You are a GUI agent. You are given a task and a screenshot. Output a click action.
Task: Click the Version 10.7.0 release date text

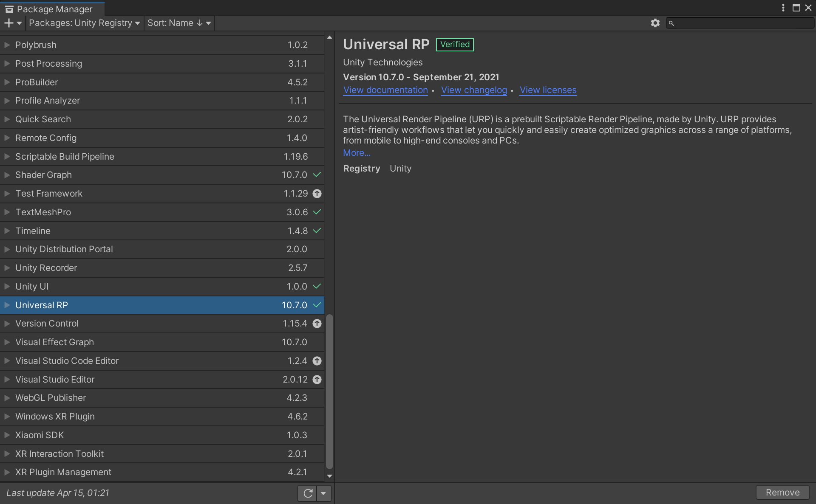pos(421,77)
